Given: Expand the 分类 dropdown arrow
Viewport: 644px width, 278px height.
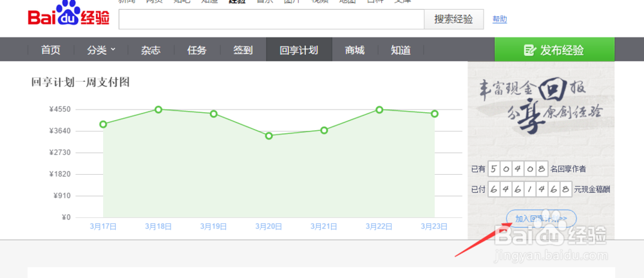Looking at the screenshot, I should click(x=113, y=50).
